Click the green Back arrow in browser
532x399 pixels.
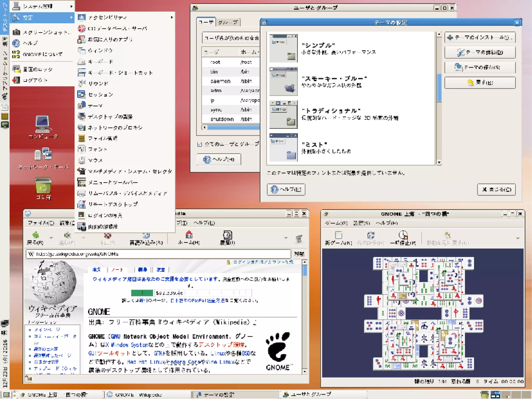point(36,235)
